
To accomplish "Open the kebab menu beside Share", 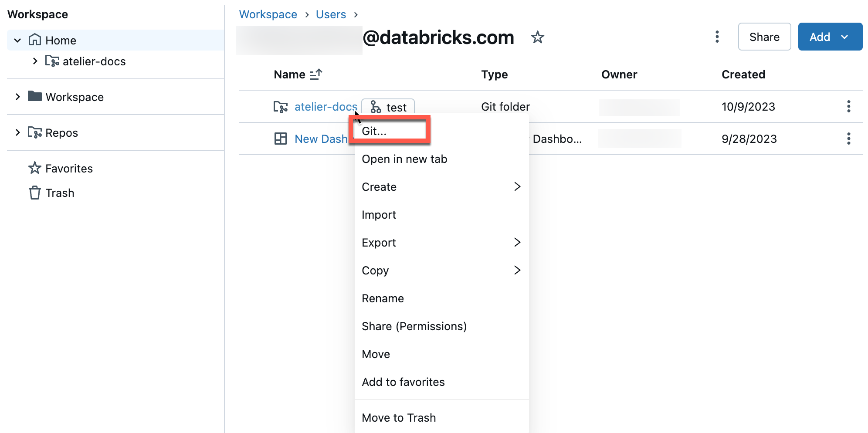I will point(717,37).
